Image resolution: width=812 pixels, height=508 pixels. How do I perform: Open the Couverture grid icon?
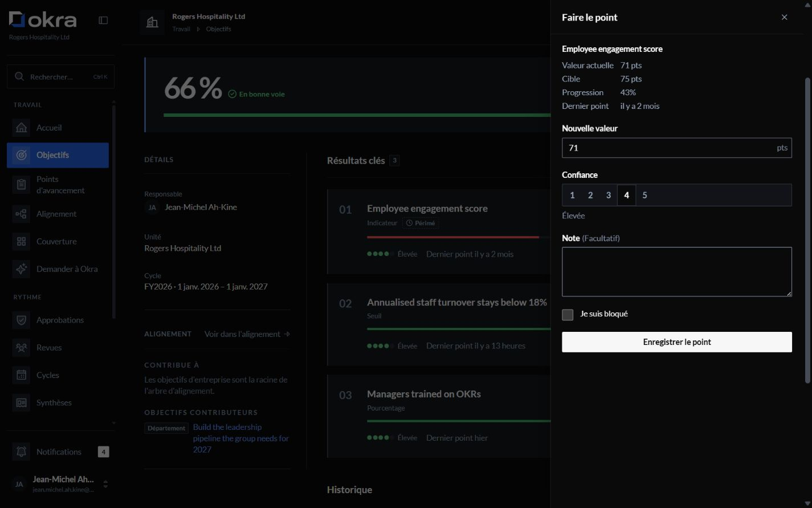pos(21,242)
